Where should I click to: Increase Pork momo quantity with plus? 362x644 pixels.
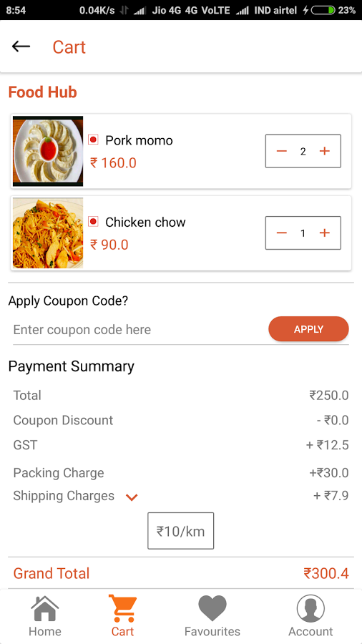325,151
